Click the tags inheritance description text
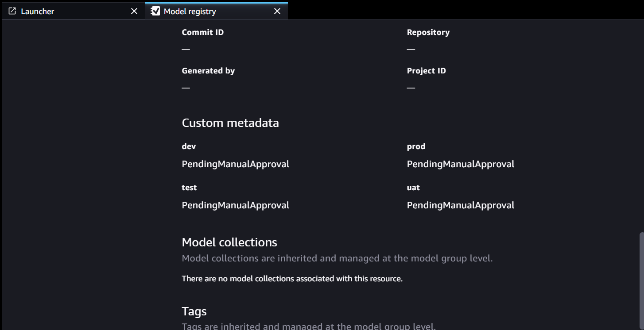This screenshot has height=330, width=644. [309, 326]
